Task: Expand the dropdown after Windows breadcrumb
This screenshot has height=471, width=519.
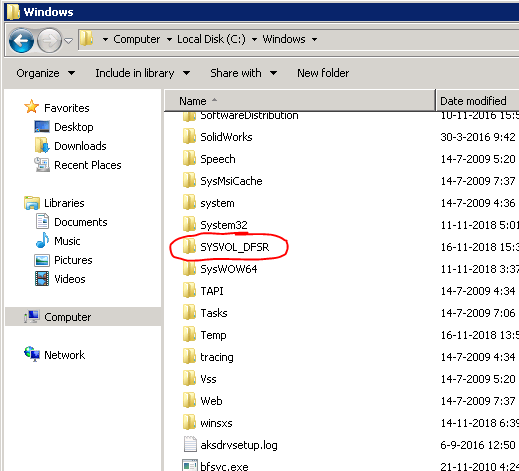Action: click(x=314, y=40)
